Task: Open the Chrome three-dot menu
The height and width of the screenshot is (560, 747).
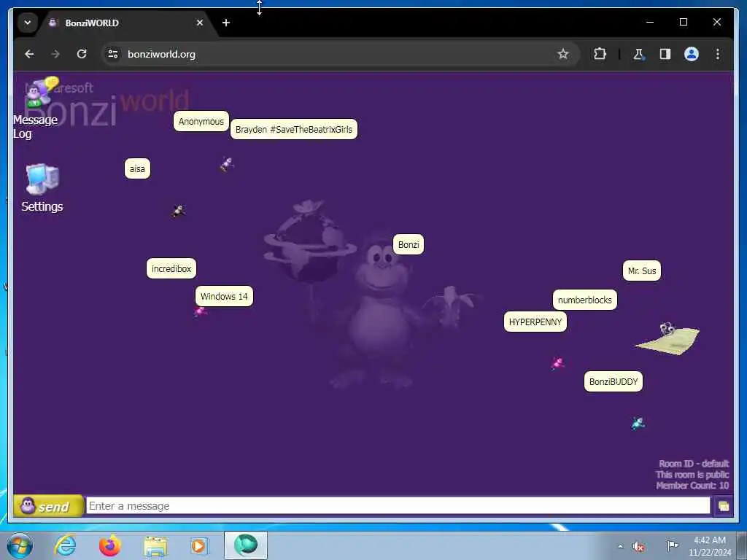Action: click(x=718, y=54)
